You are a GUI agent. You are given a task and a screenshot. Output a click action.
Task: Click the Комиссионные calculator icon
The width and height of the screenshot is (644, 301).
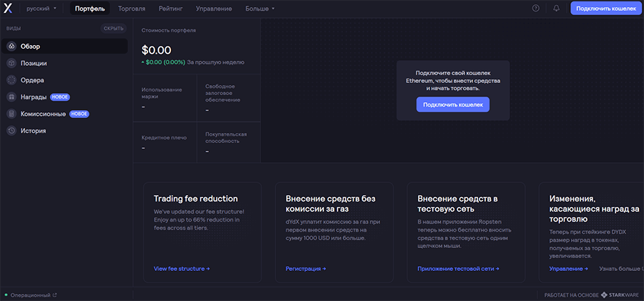11,114
